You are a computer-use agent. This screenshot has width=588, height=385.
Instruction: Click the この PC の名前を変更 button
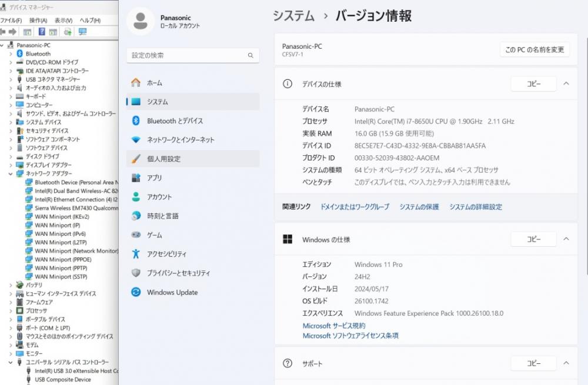coord(534,49)
